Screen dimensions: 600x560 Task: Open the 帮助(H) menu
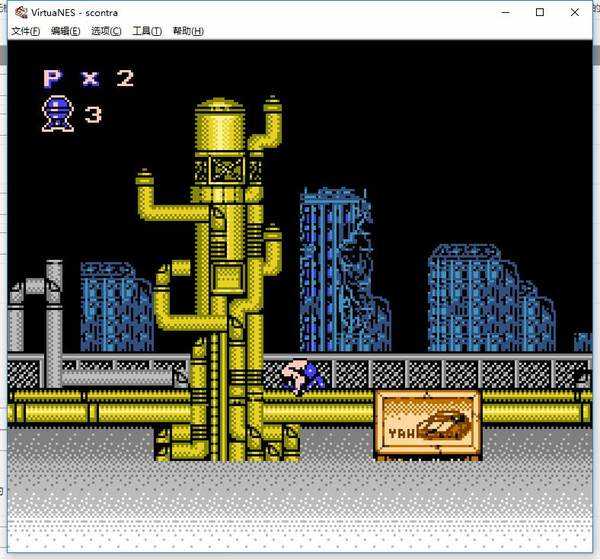(x=188, y=31)
